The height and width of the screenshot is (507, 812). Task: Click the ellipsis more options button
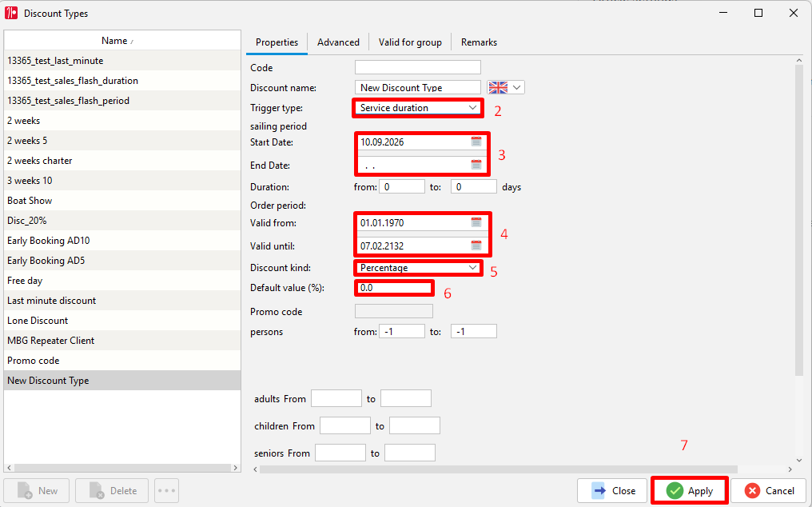166,490
